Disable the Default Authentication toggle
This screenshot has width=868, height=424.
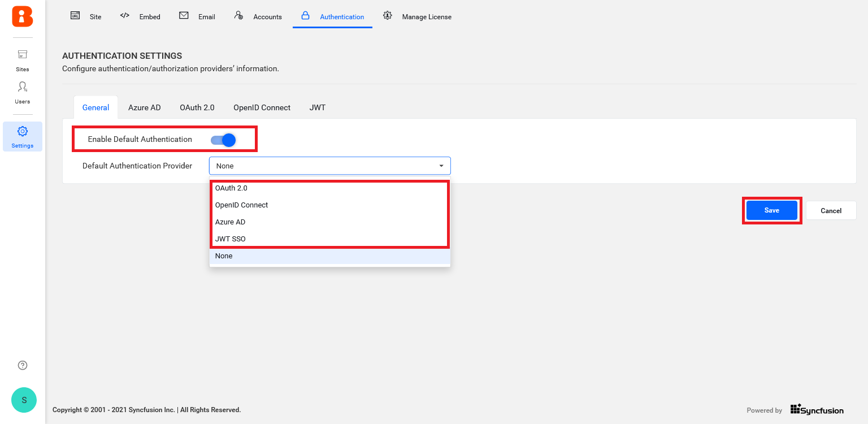[223, 139]
